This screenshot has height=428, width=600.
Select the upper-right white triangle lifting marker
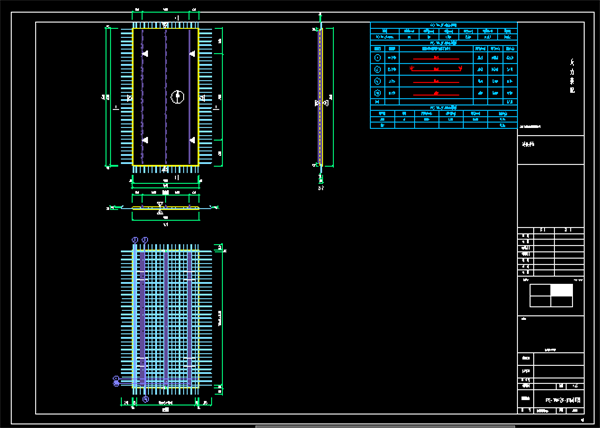(192, 54)
